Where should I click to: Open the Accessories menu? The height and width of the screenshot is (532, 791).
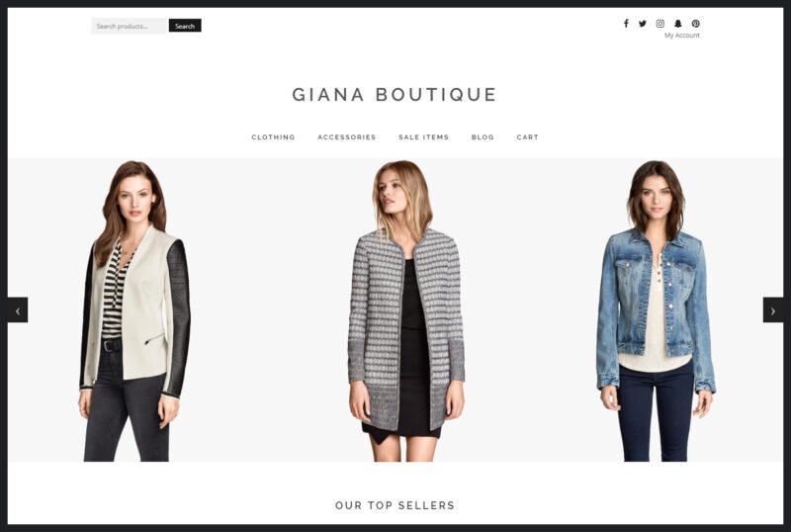click(x=347, y=137)
